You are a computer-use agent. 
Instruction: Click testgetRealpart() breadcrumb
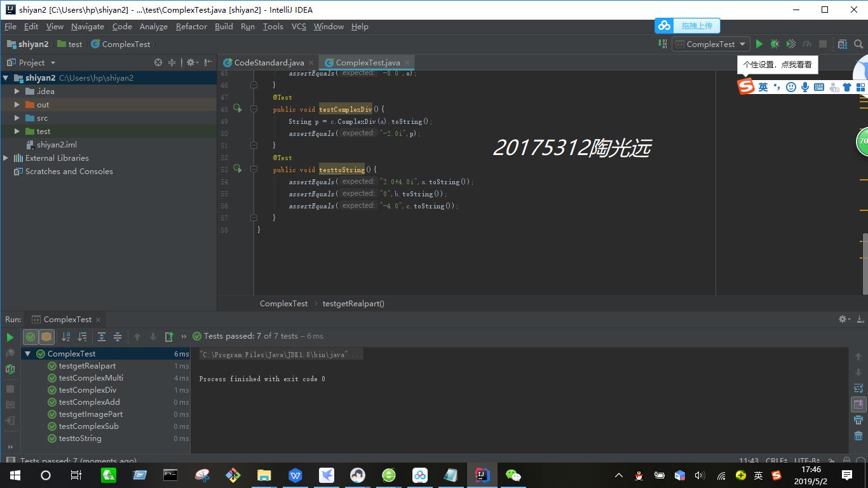pos(353,304)
